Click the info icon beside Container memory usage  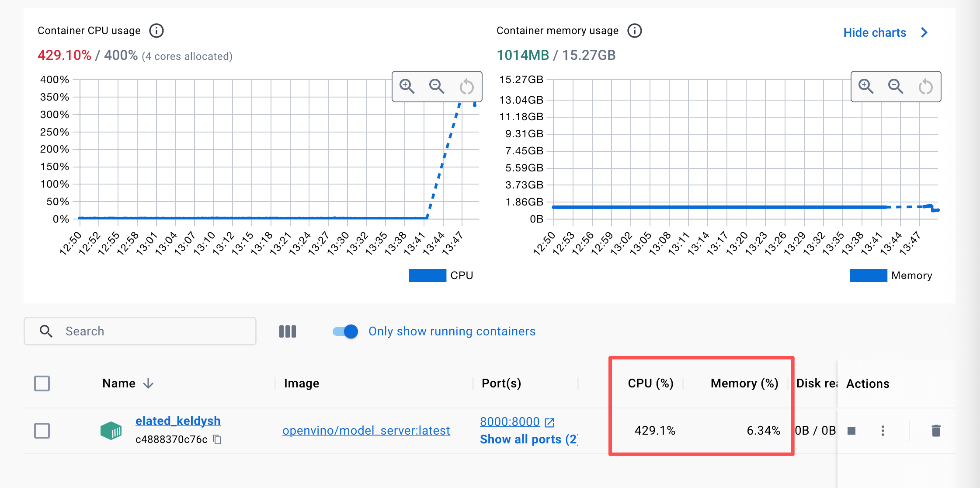[x=634, y=31]
